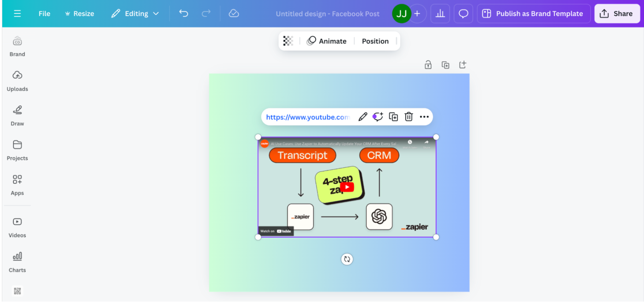Open the more options ellipsis
This screenshot has width=644, height=302.
point(424,117)
